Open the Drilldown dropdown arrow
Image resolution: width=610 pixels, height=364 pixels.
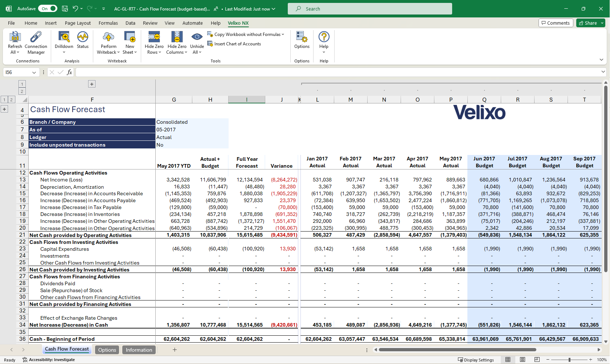tap(64, 52)
